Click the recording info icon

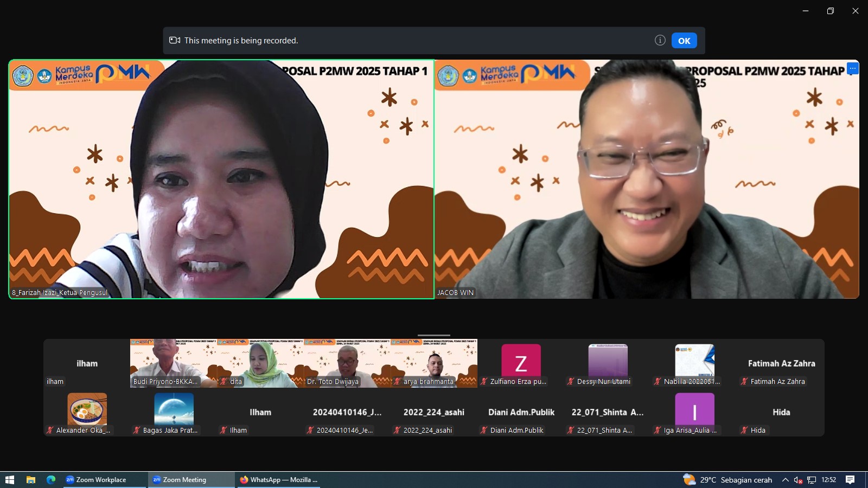[x=660, y=40]
